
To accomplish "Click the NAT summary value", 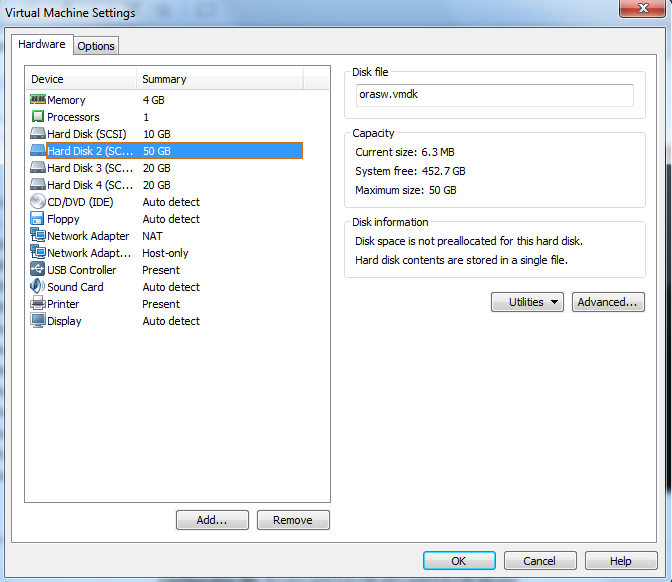I will point(152,236).
